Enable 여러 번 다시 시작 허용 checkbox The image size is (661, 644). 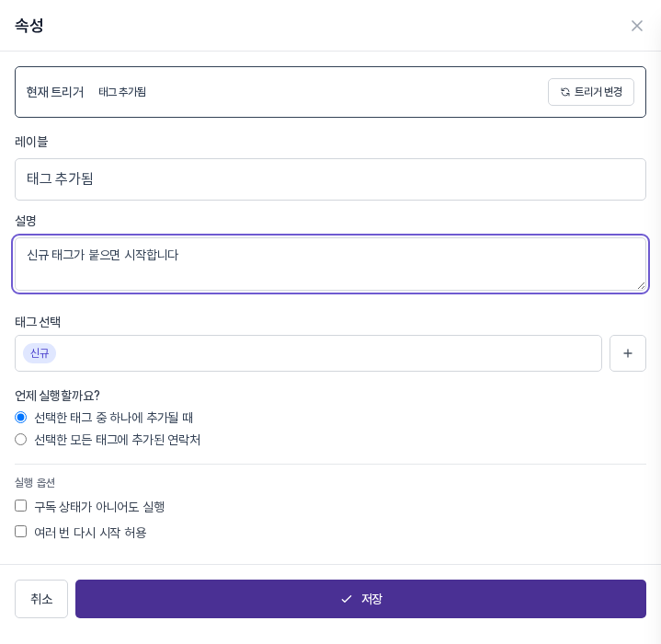(20, 532)
